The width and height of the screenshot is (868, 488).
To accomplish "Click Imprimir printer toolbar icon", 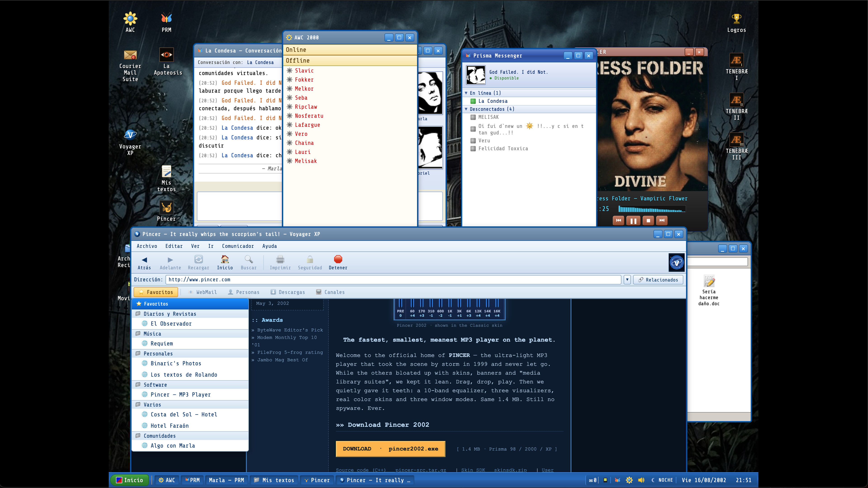I will click(280, 263).
